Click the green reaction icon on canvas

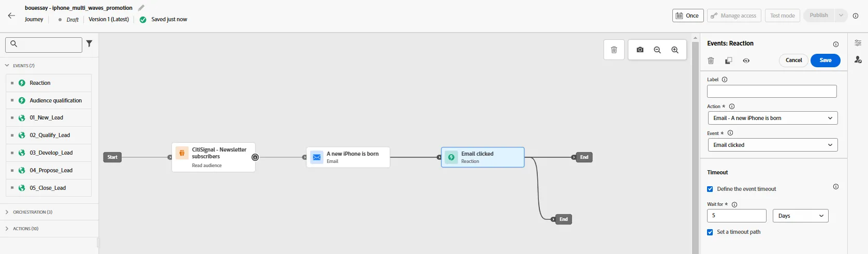pyautogui.click(x=451, y=157)
